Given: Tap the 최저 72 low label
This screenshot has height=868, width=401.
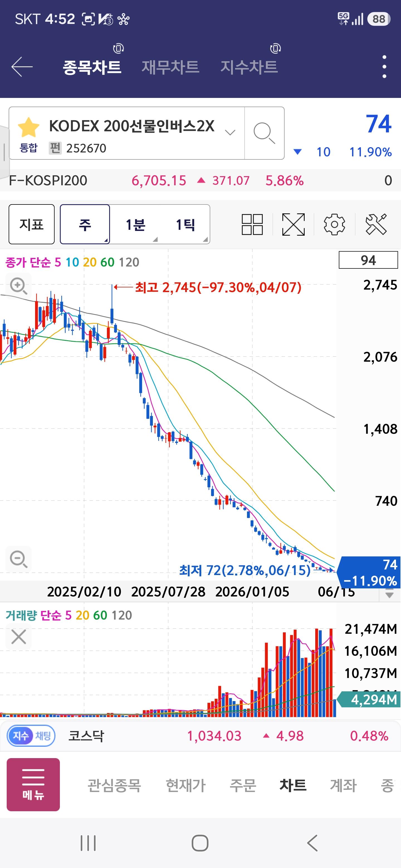Looking at the screenshot, I should coord(245,571).
